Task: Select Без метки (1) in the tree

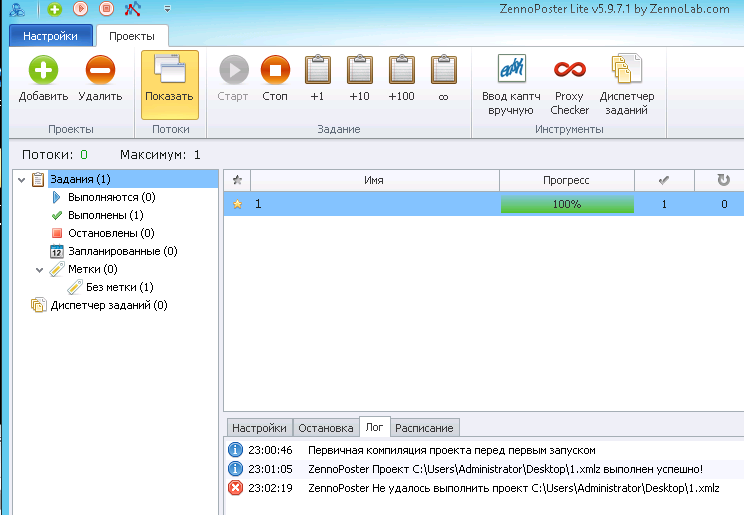Action: tap(120, 288)
